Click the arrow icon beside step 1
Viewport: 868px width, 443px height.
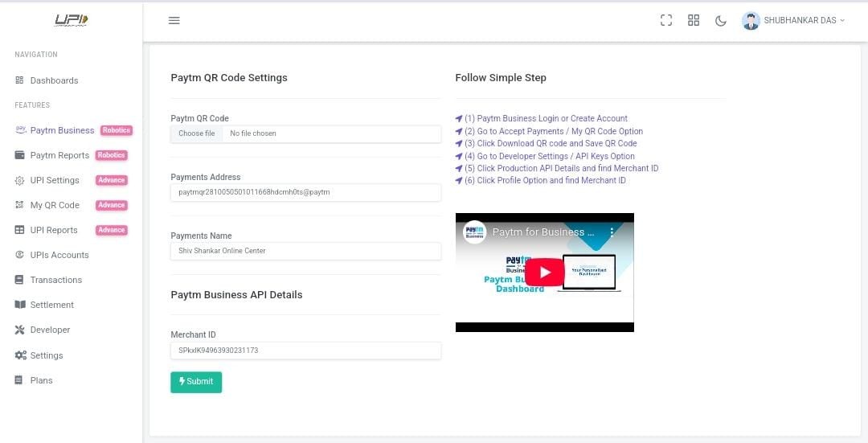point(459,118)
